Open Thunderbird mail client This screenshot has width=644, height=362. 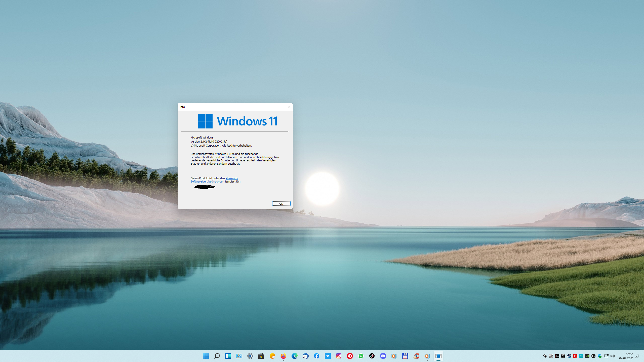[x=305, y=356]
